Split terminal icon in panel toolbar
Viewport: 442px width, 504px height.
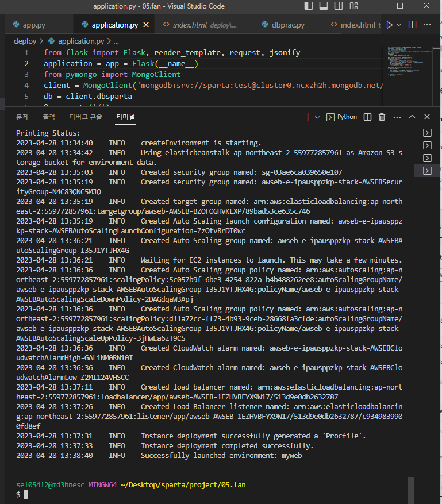(x=367, y=117)
